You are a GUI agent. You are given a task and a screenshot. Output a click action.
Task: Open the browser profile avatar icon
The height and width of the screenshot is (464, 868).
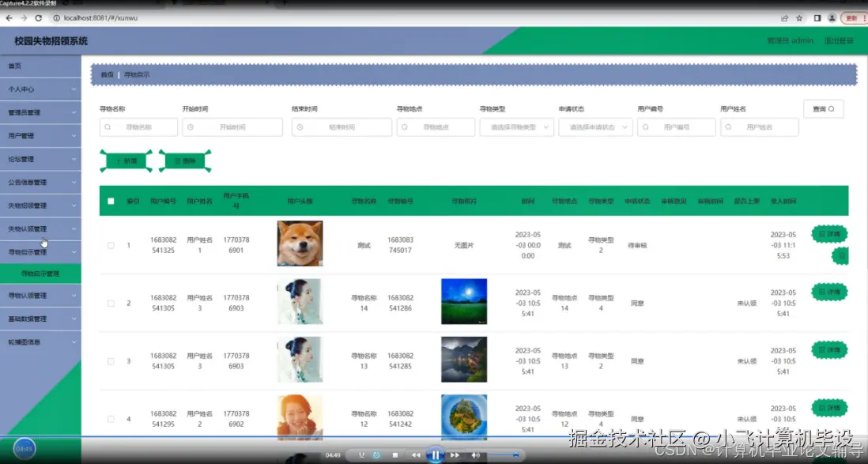tap(832, 17)
